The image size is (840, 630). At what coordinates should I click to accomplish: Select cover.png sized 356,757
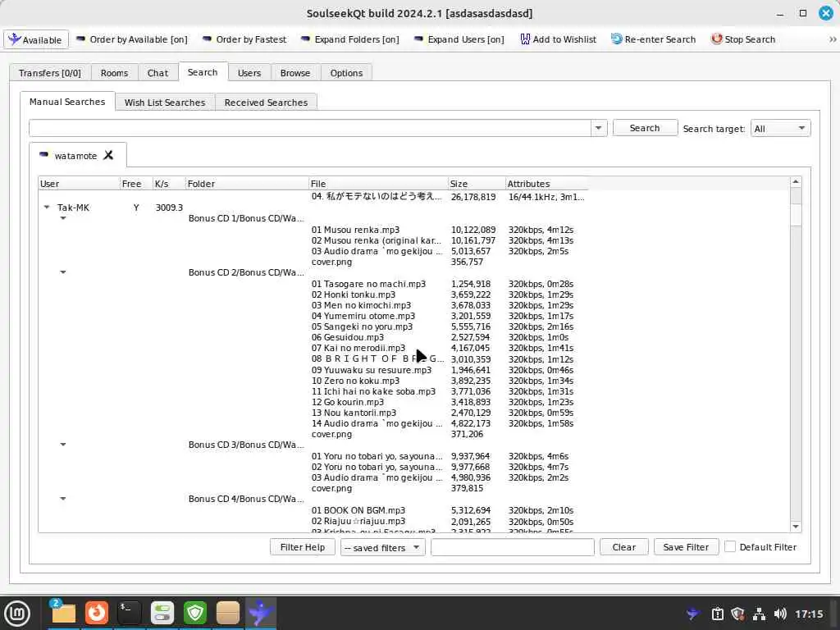click(331, 262)
